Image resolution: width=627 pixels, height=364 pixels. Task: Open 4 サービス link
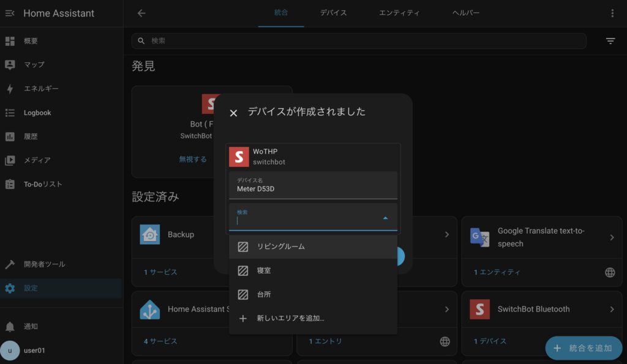(160, 341)
